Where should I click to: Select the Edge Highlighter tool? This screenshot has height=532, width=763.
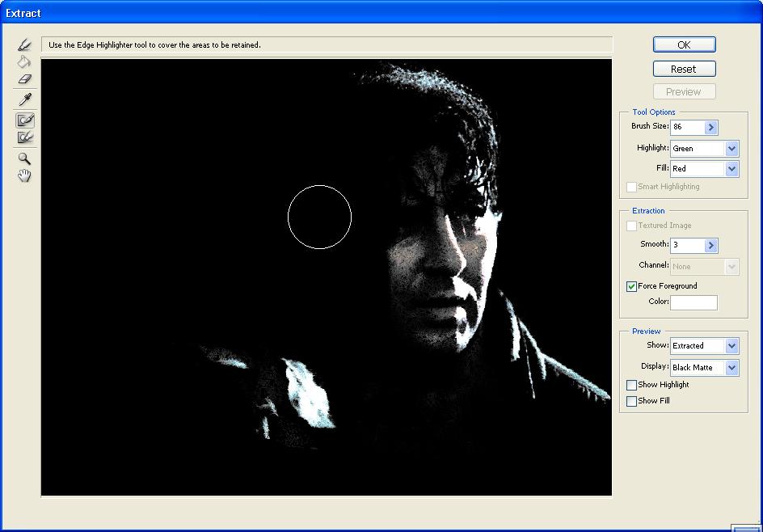coord(24,44)
